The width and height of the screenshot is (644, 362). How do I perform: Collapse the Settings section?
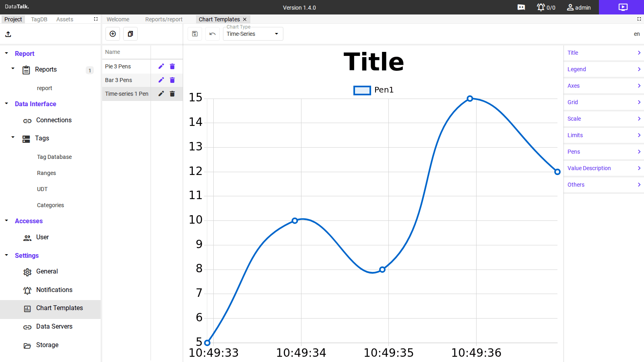click(x=6, y=255)
